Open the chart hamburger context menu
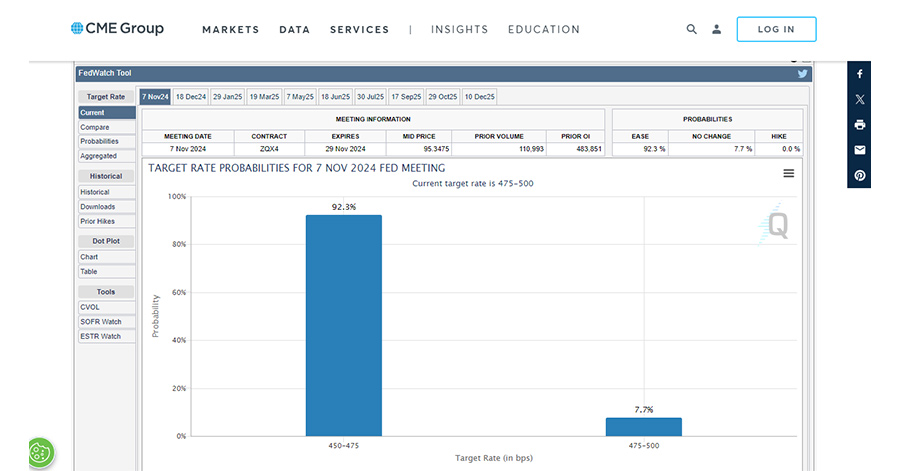 (789, 173)
